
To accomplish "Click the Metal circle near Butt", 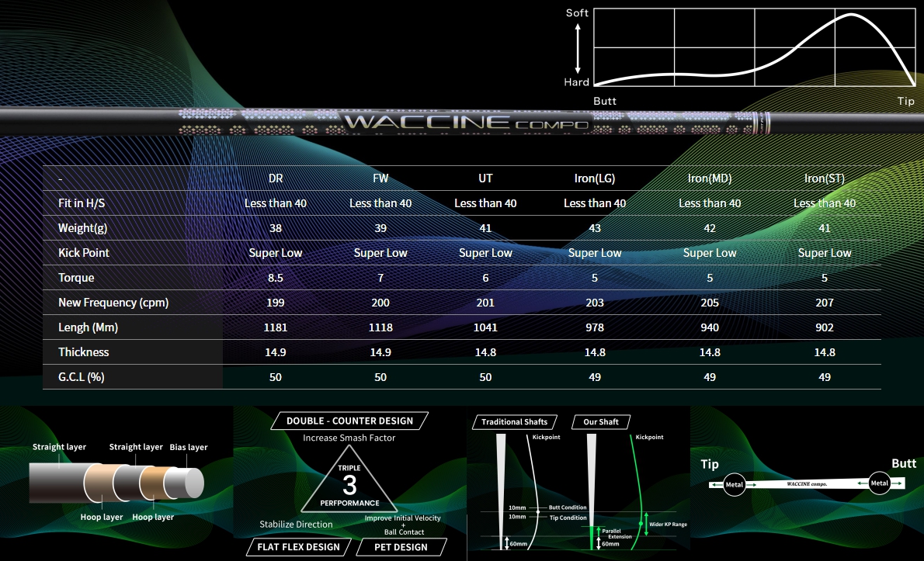I will coord(879,483).
